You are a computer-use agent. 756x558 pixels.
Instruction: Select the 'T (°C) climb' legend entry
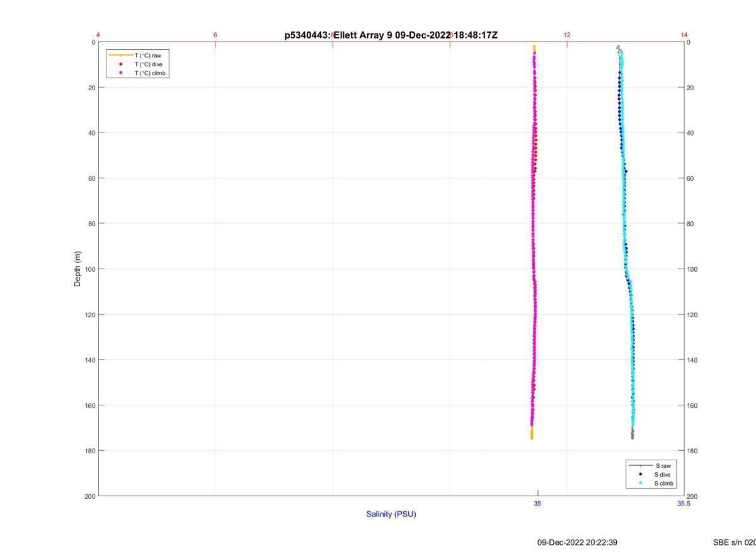coord(136,73)
